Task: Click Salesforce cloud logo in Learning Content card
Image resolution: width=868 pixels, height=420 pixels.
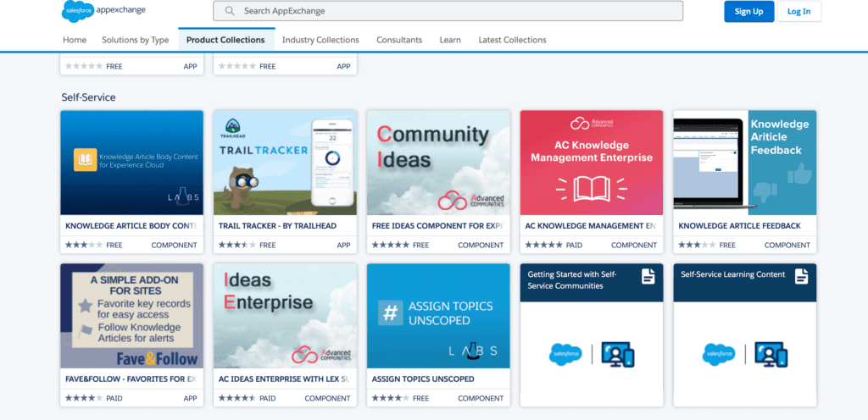Action: (719, 354)
